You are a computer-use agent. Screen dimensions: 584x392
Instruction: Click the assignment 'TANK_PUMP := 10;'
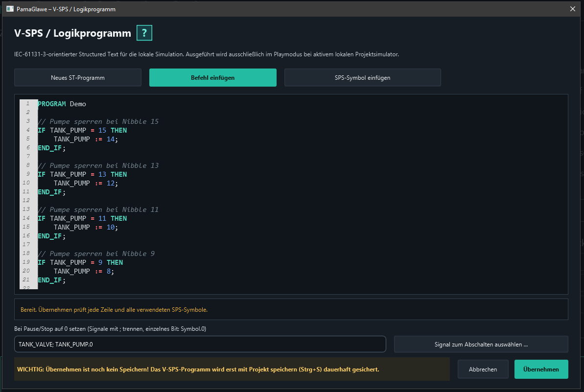click(86, 227)
